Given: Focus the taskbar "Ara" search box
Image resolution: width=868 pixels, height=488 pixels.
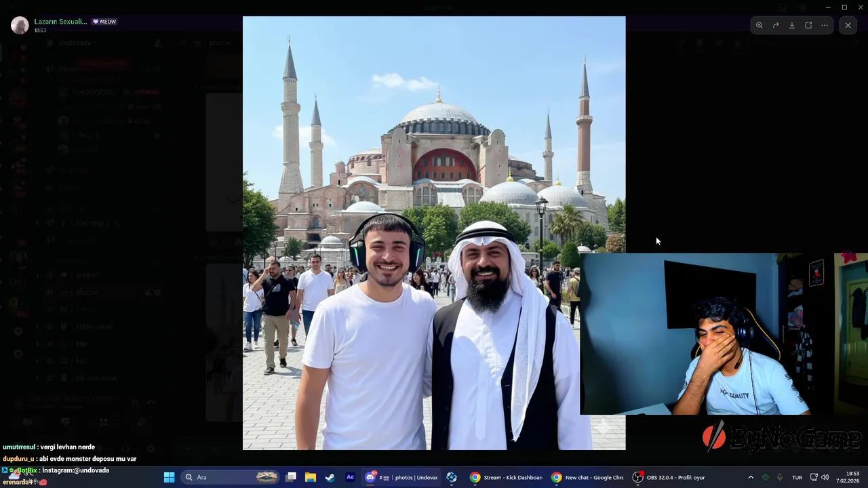Looking at the screenshot, I should (231, 477).
